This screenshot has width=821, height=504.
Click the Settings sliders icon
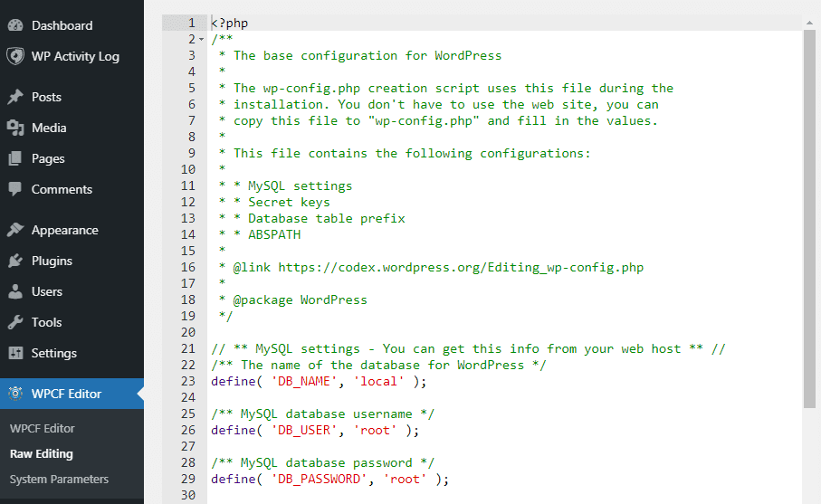coord(15,353)
